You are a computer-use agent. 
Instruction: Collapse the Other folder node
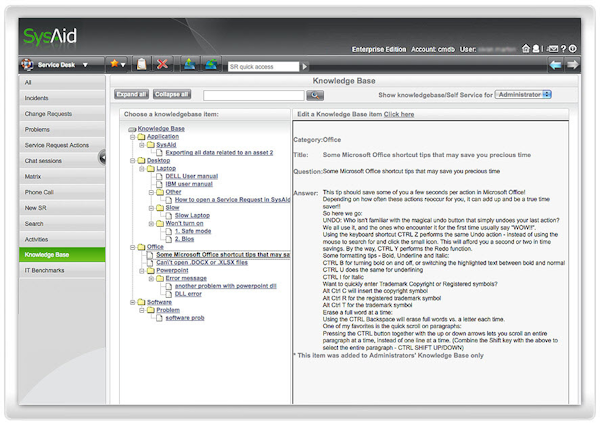coord(151,192)
